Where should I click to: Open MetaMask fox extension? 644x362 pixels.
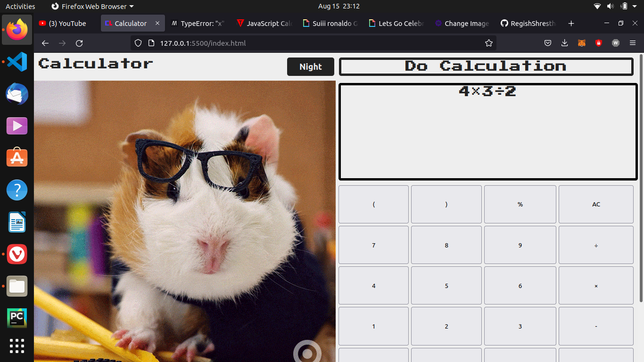pyautogui.click(x=582, y=43)
